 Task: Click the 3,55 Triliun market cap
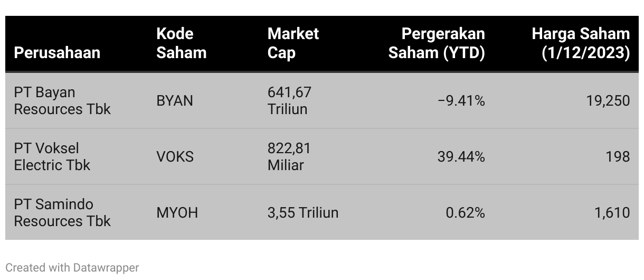(303, 212)
